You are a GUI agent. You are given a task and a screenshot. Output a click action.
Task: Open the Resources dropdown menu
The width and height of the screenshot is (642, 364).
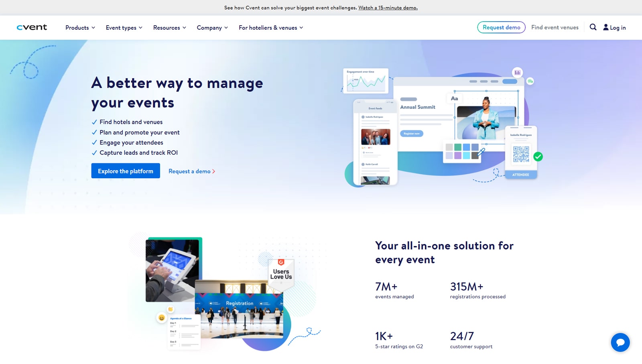pyautogui.click(x=170, y=28)
